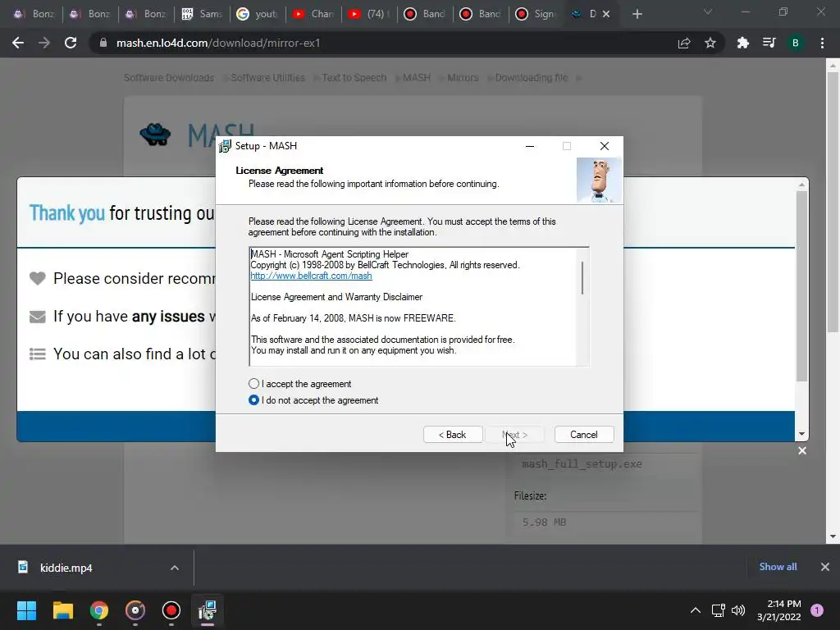Open a new tab with the plus button

pos(637,14)
